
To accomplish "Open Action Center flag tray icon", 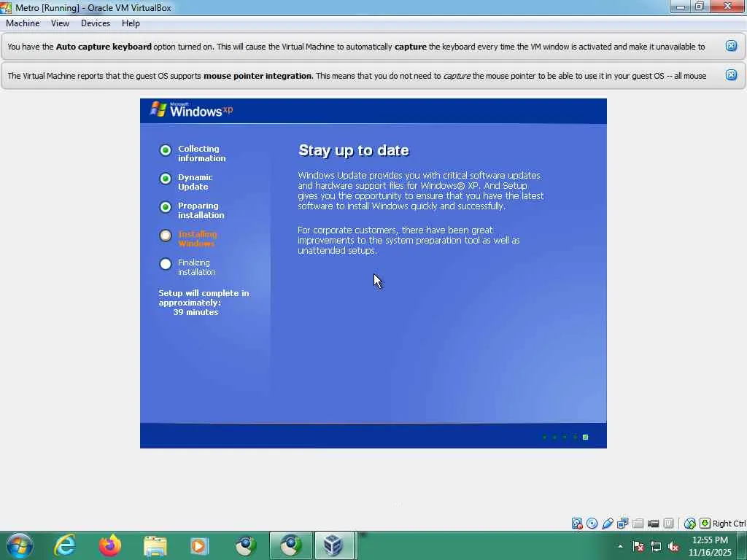I will [638, 546].
